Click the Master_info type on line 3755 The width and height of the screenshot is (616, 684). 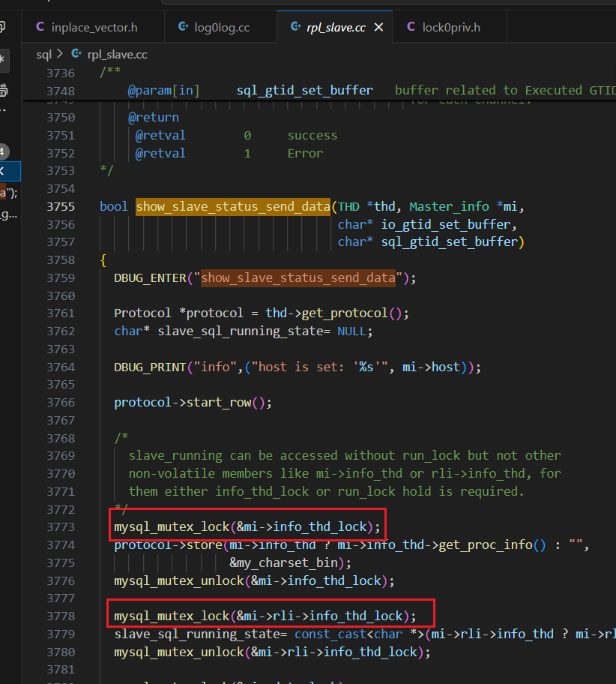tap(449, 206)
